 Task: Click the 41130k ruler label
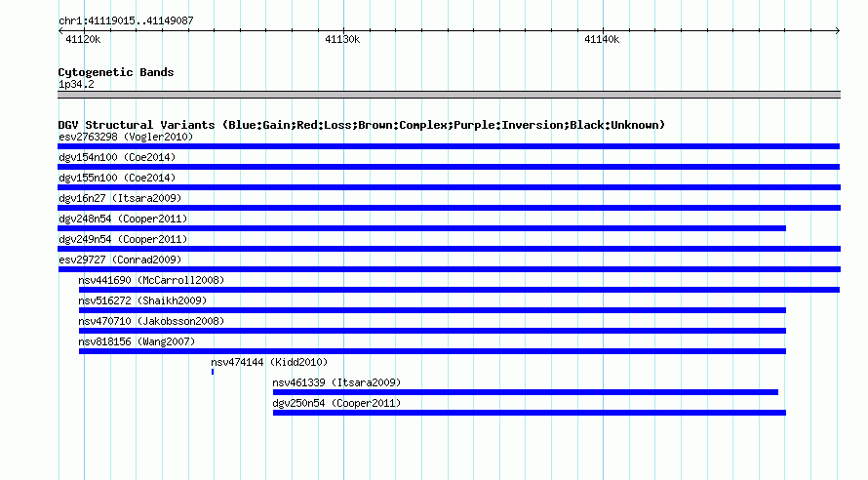[x=342, y=39]
